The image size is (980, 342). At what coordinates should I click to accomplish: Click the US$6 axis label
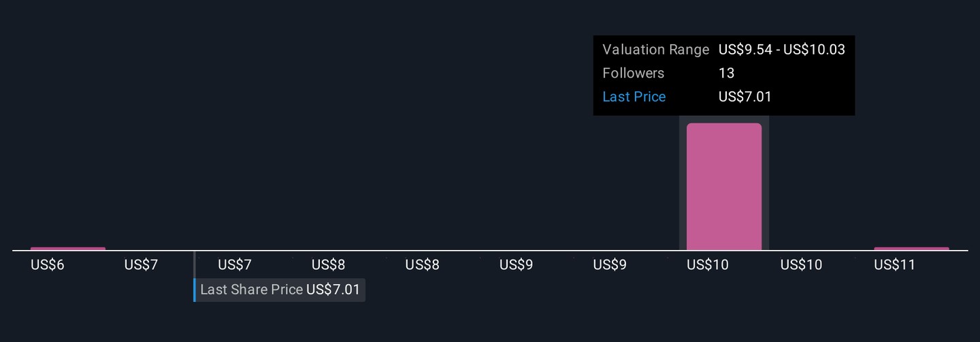tap(48, 265)
